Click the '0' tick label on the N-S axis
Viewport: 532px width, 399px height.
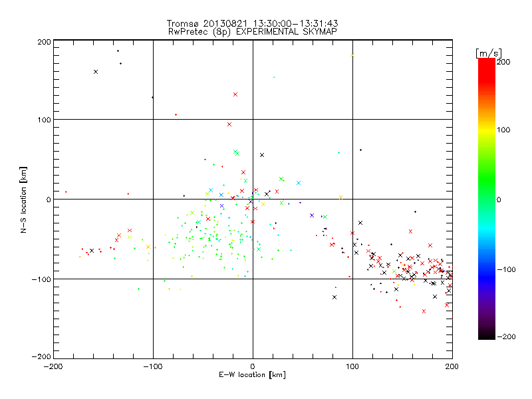click(x=49, y=199)
